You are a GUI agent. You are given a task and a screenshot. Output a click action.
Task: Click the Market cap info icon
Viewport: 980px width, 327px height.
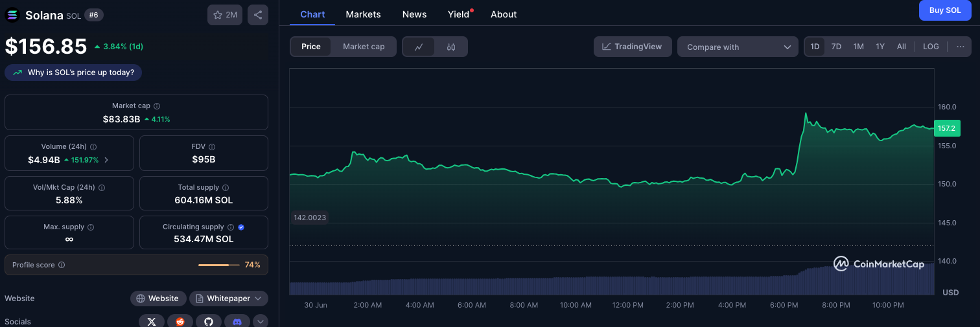coord(157,106)
